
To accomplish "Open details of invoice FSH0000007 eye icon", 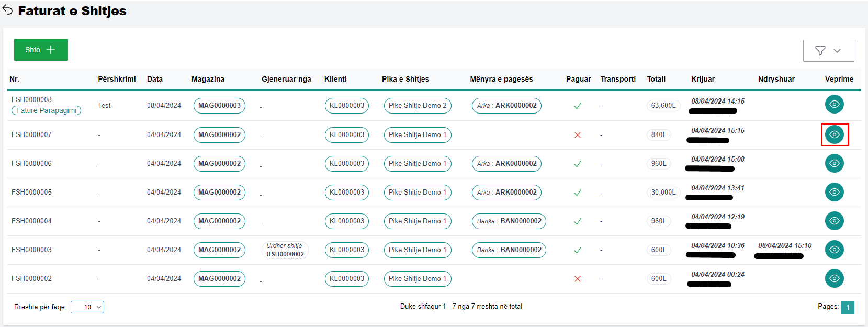I will click(834, 135).
